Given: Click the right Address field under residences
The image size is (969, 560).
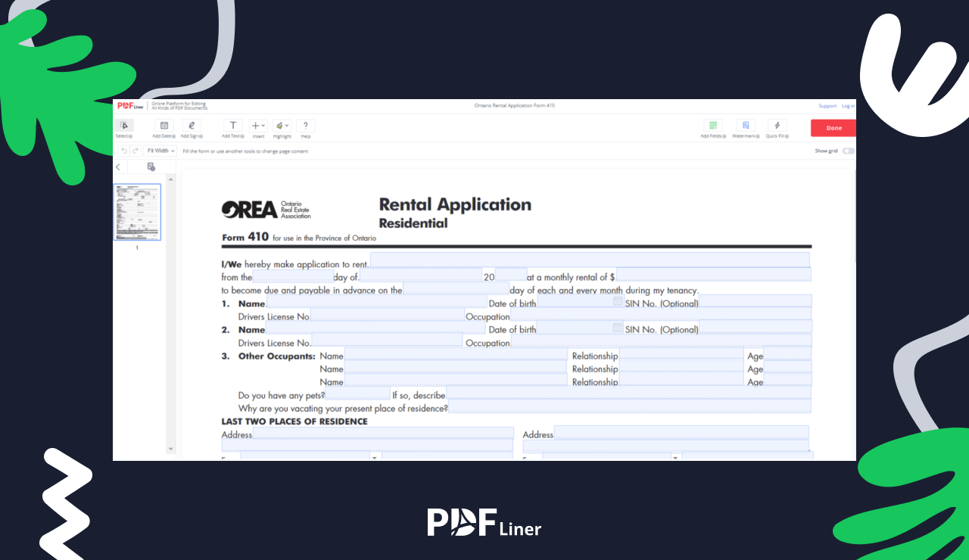Looking at the screenshot, I should tap(681, 432).
